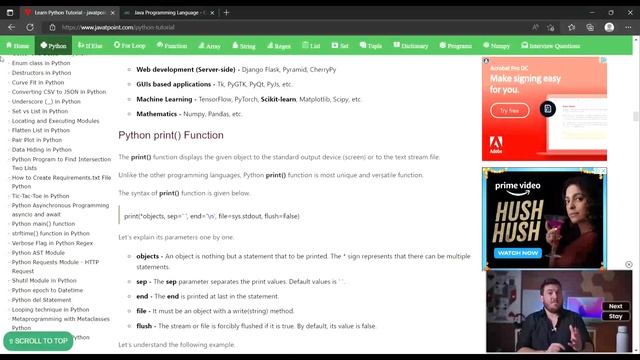The height and width of the screenshot is (360, 640).
Task: Open Converting CSV to JSON in Python link
Action: [59, 92]
